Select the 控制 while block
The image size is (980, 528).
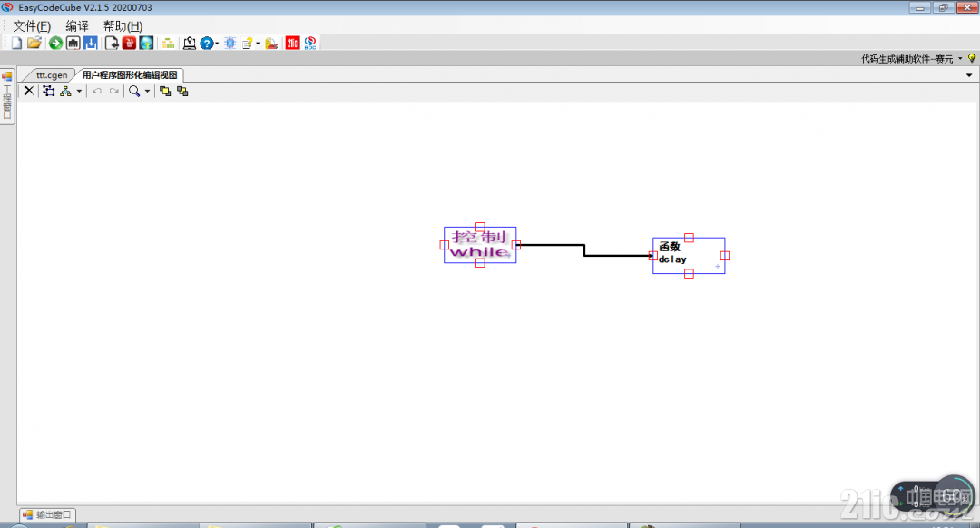tap(480, 245)
